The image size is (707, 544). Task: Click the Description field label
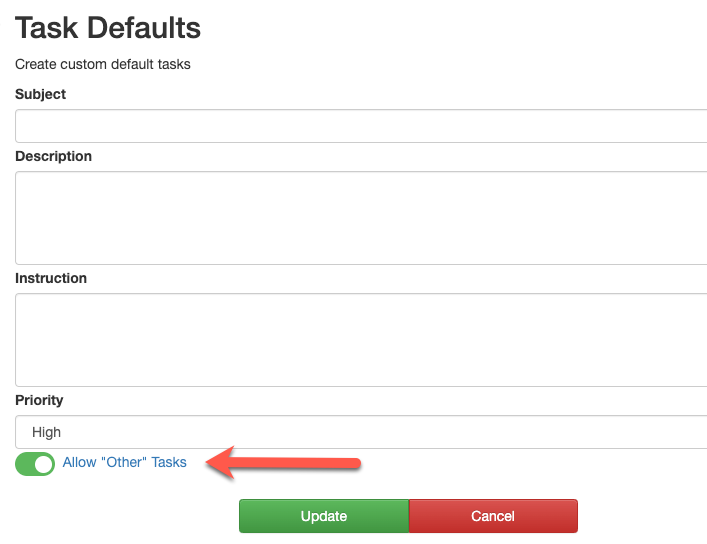[x=53, y=156]
